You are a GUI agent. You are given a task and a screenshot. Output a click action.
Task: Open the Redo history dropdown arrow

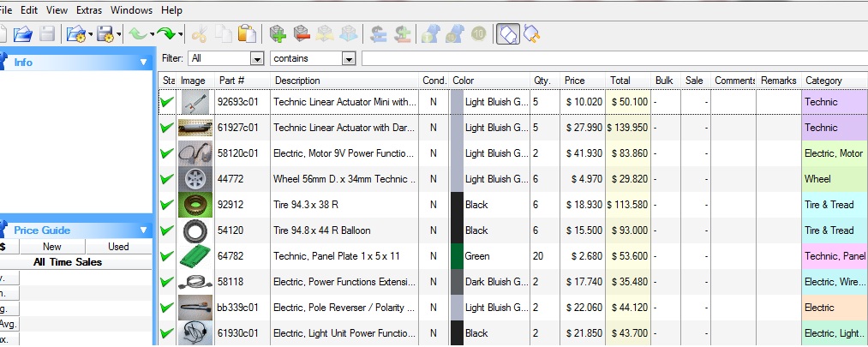[x=181, y=35]
